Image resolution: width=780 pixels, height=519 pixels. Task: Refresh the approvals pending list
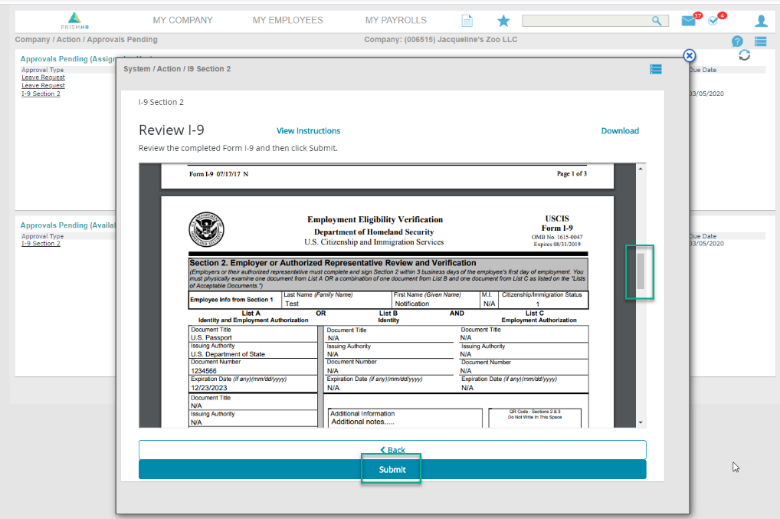[744, 55]
